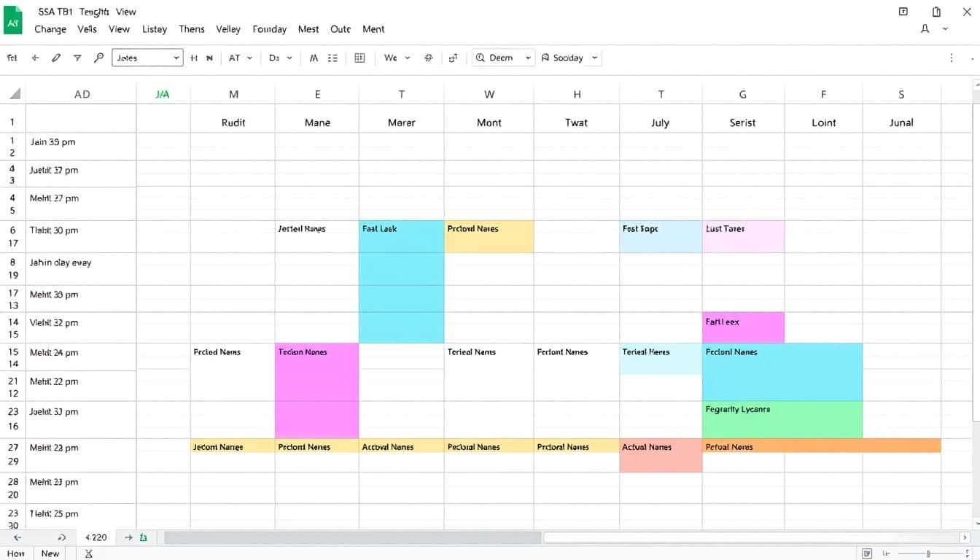Select the yellow 'Prctord Nanes' cell

pos(489,236)
